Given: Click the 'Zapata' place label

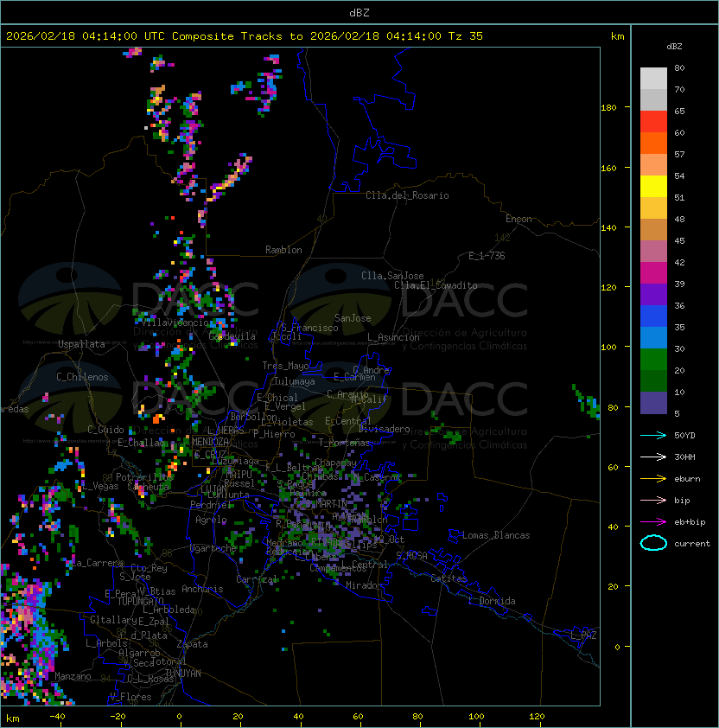Looking at the screenshot, I should 192,644.
